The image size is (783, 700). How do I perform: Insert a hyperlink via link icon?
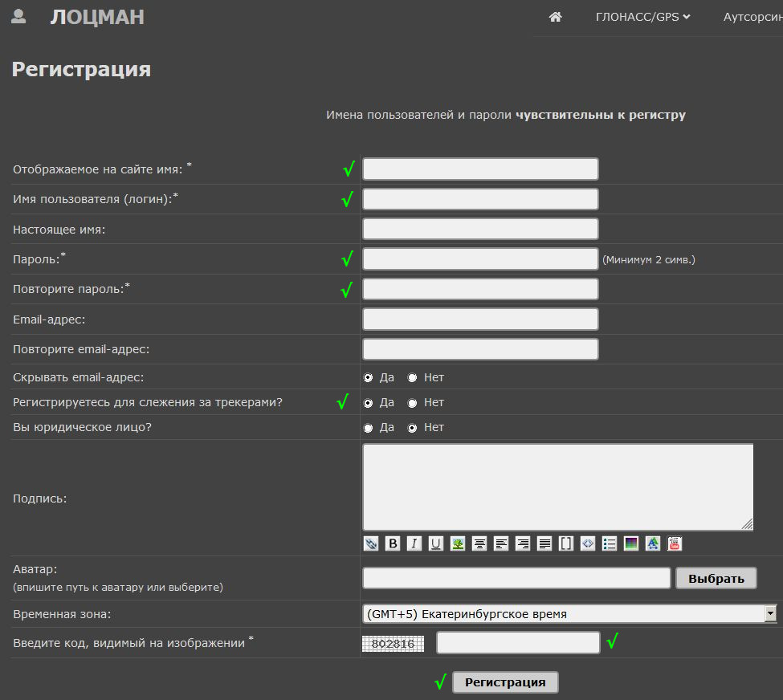point(371,543)
